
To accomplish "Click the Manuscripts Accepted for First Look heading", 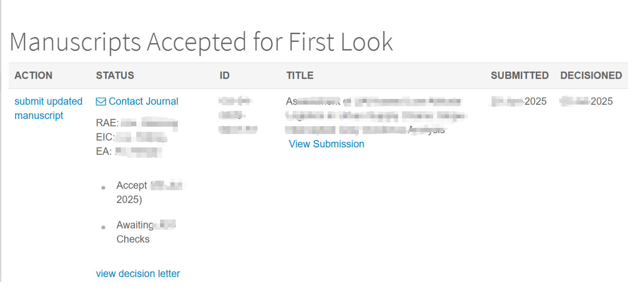I will pos(201,42).
